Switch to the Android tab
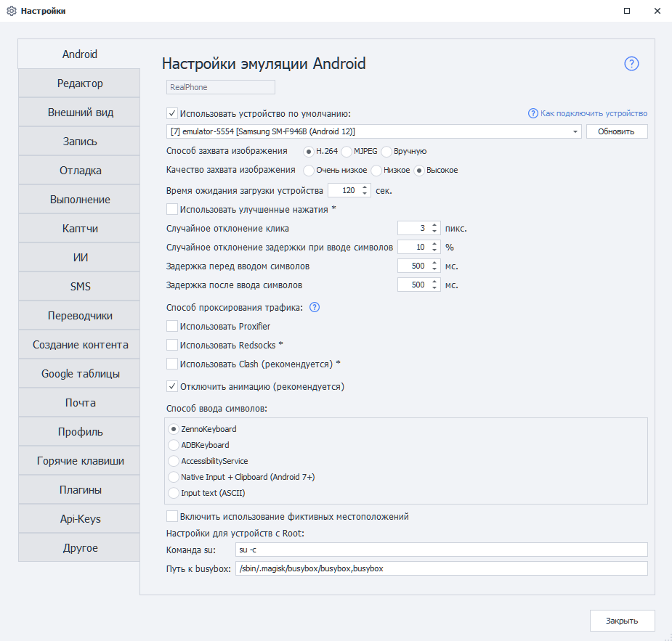The image size is (672, 641). 79,54
